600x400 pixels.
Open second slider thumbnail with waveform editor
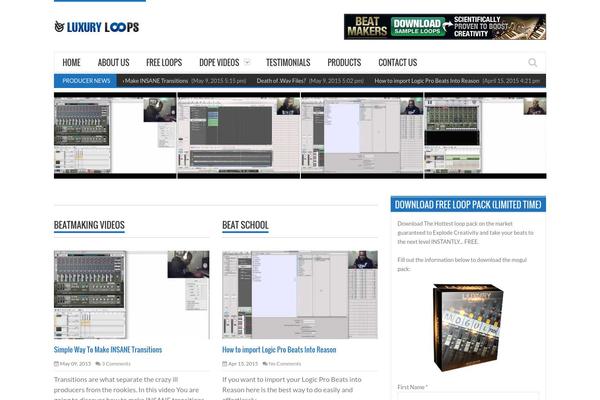point(238,135)
